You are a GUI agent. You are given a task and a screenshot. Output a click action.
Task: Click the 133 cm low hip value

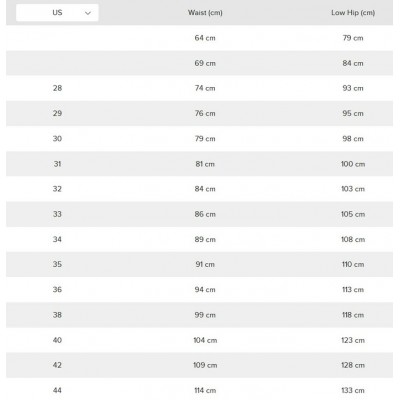point(353,390)
